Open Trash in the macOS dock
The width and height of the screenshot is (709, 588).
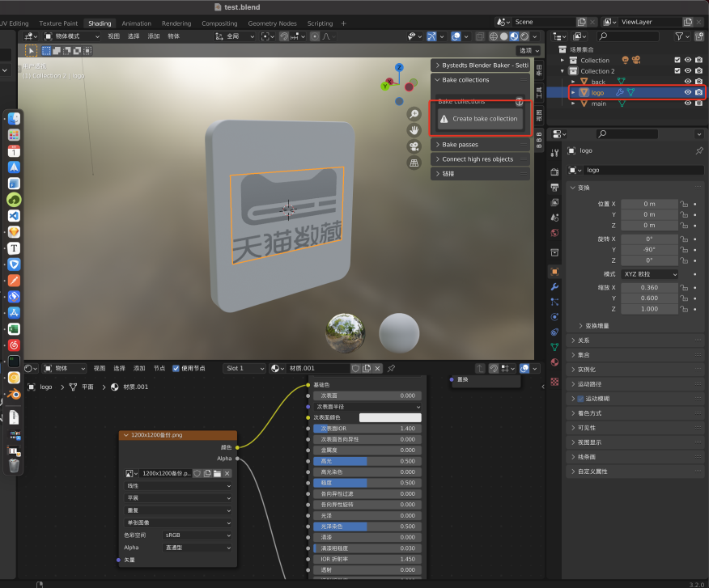click(14, 465)
